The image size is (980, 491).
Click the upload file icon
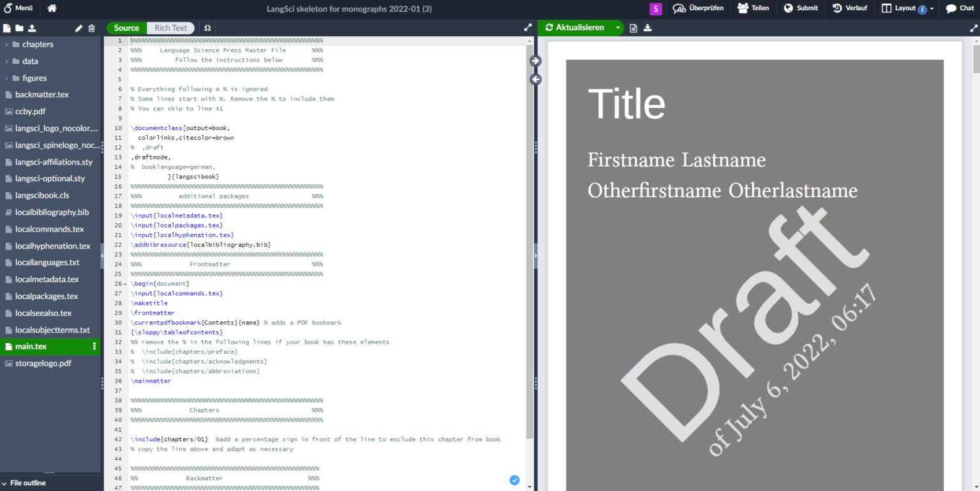[x=32, y=28]
